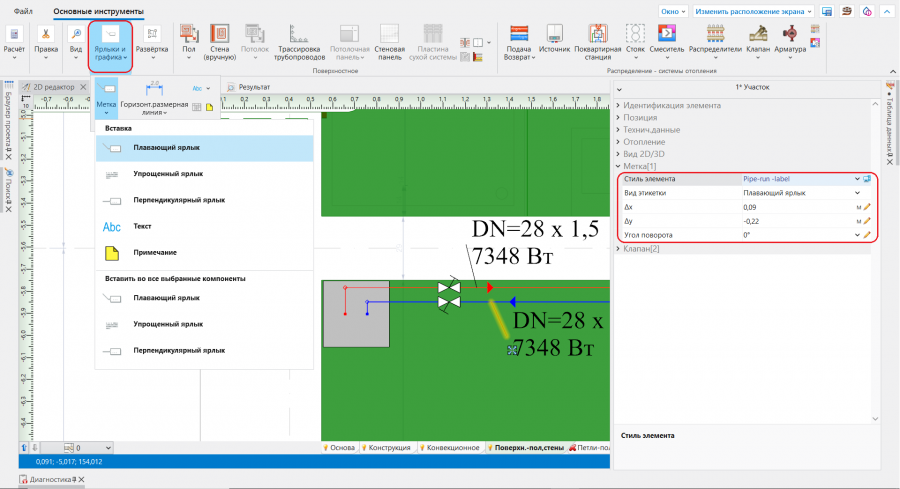
Task: Open the Вид этикетки dropdown
Action: 857,192
